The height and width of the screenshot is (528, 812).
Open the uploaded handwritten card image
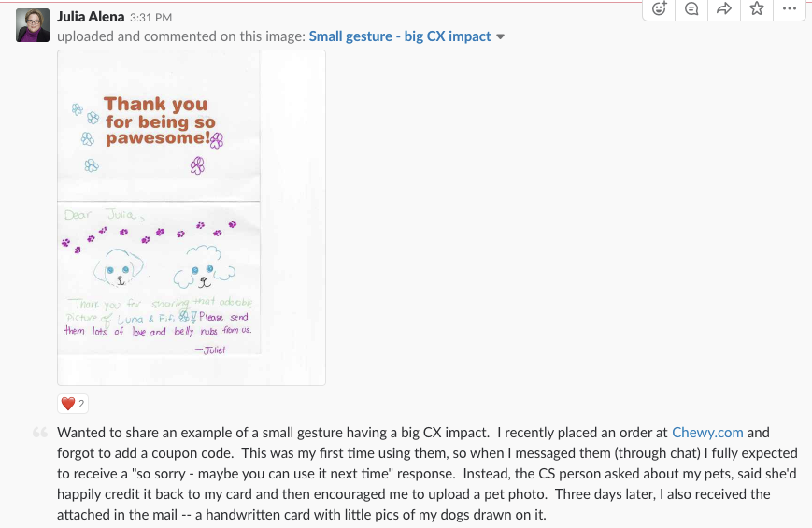(192, 217)
